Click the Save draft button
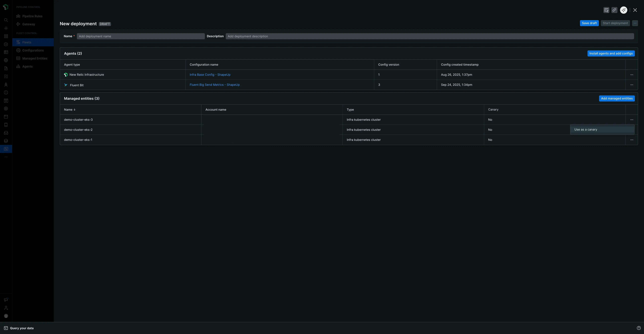The image size is (644, 334). click(589, 23)
